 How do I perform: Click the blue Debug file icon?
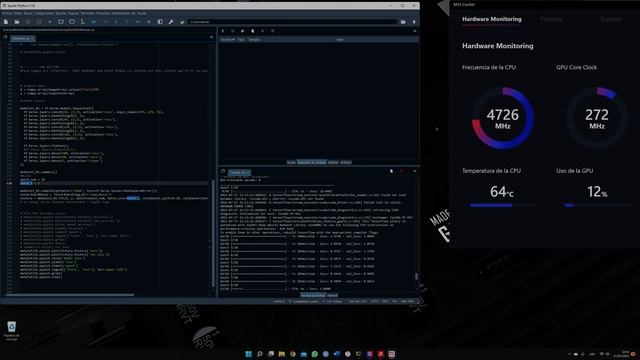click(94, 22)
